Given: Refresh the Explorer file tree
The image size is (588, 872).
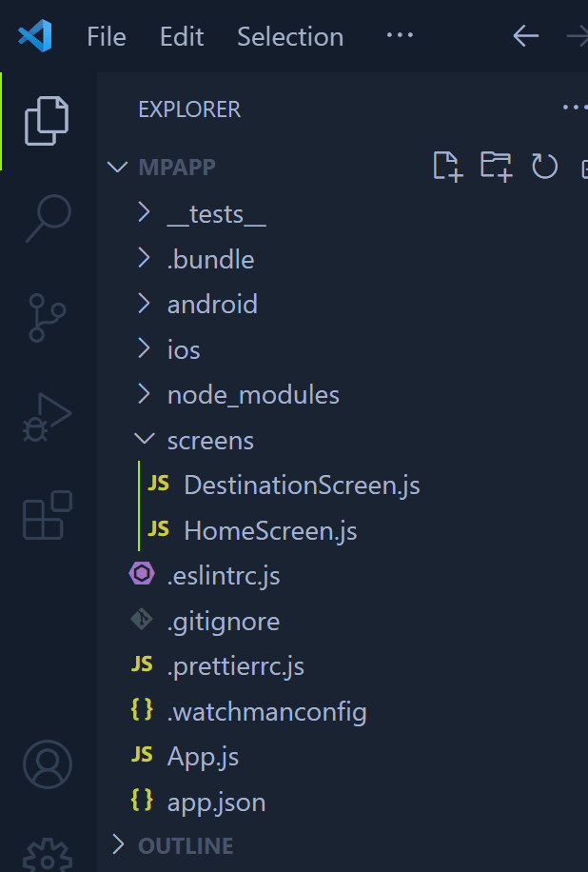Looking at the screenshot, I should click(x=544, y=167).
